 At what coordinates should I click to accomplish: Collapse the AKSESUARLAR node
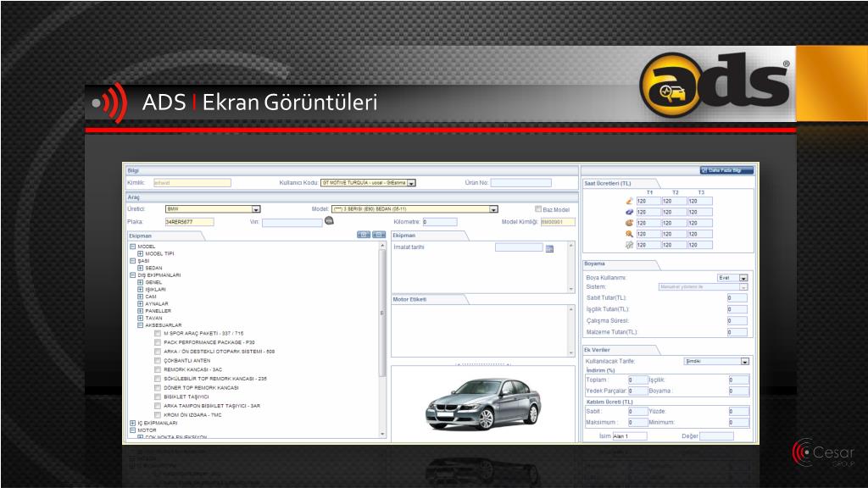click(x=141, y=325)
